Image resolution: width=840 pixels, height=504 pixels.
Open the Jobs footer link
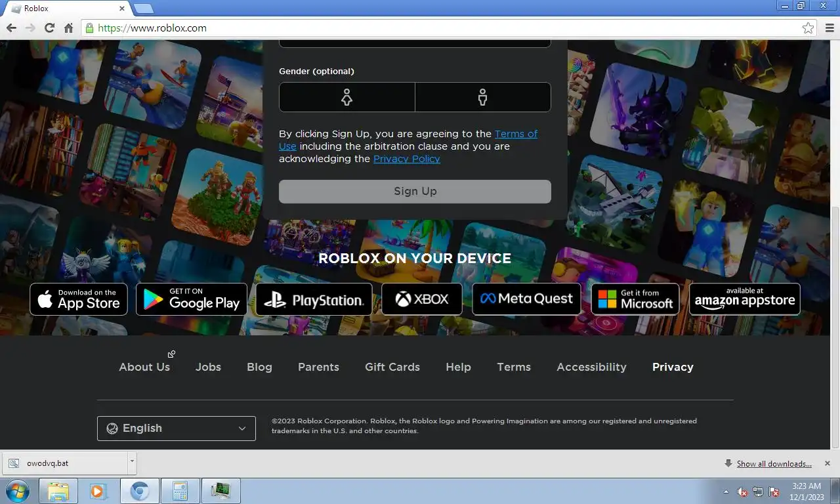(208, 367)
